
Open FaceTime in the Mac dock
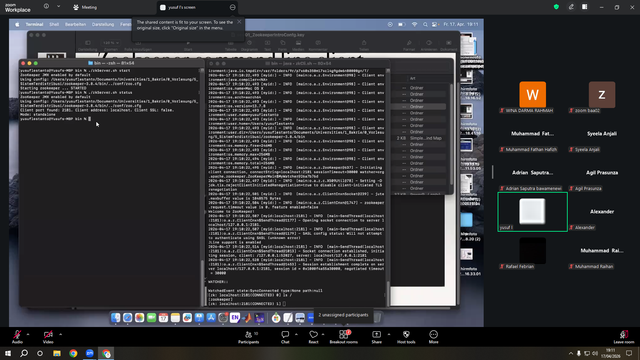click(151, 318)
